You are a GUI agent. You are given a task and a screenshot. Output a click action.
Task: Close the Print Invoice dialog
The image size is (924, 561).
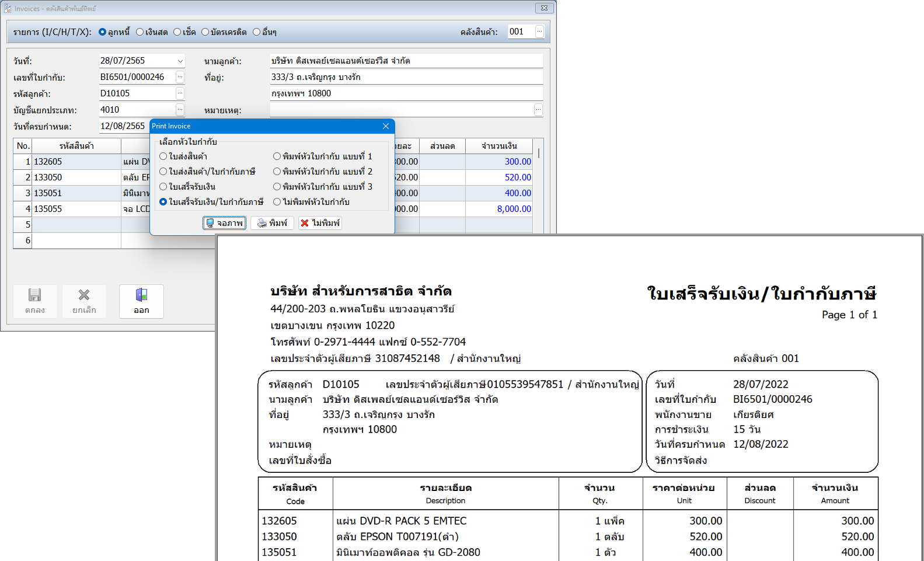(386, 126)
